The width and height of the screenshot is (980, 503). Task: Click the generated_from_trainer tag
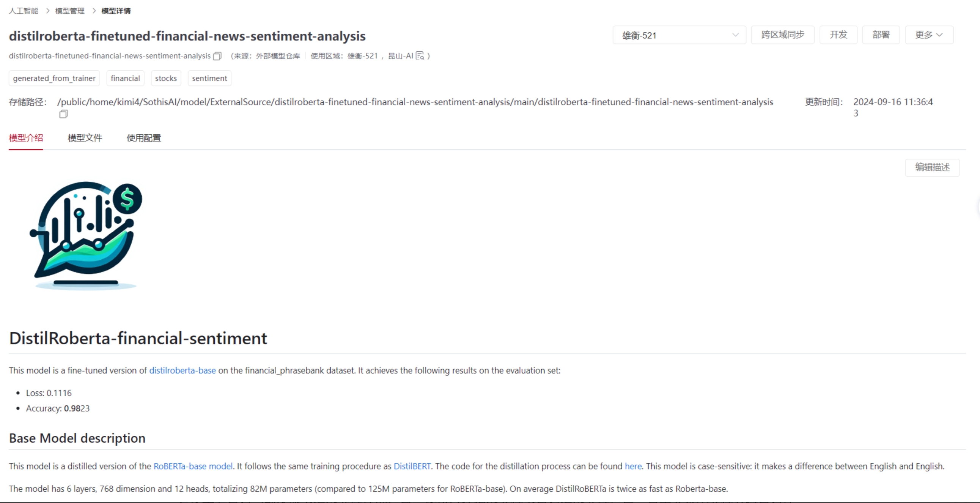(54, 79)
